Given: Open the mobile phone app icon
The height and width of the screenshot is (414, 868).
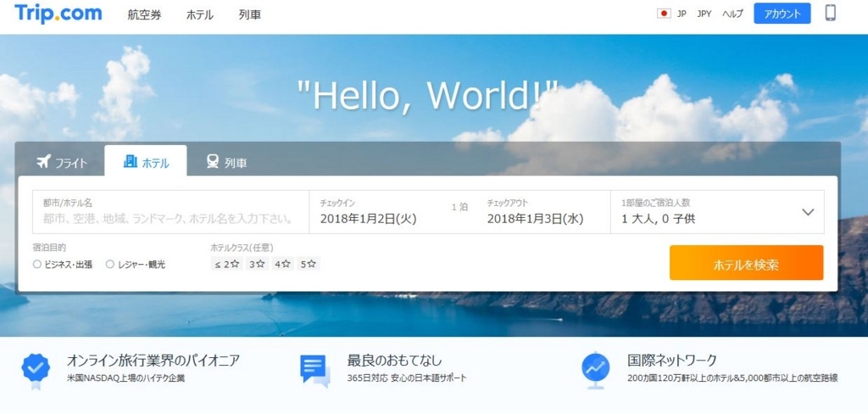Looking at the screenshot, I should [831, 13].
